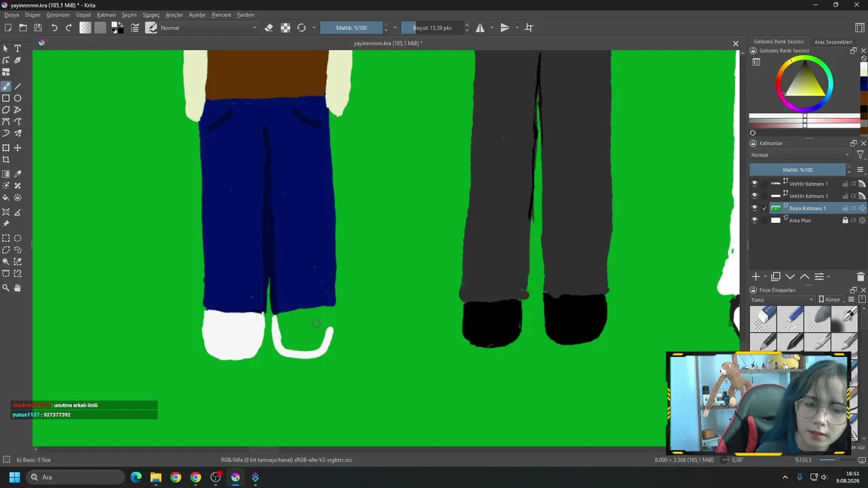Expand the mirror options dropdown arrow
Screen dimensions: 868x488
coord(491,28)
